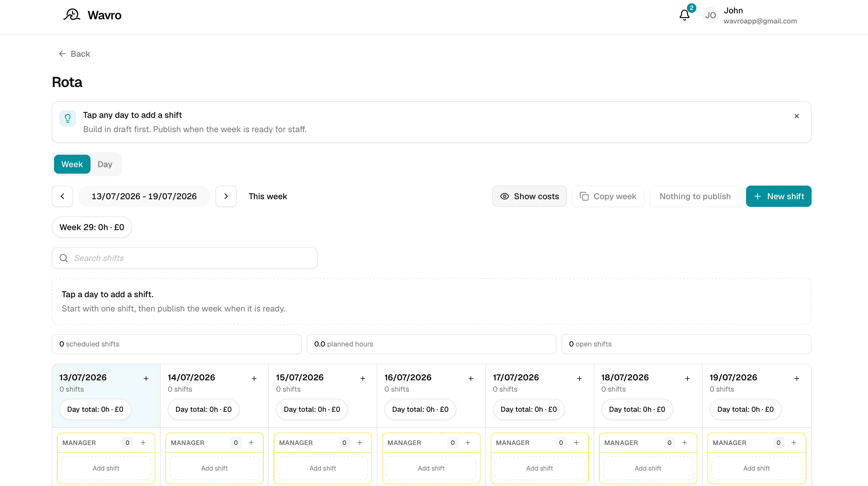Click Nothing to publish button
Image resolution: width=868 pixels, height=486 pixels.
[695, 196]
